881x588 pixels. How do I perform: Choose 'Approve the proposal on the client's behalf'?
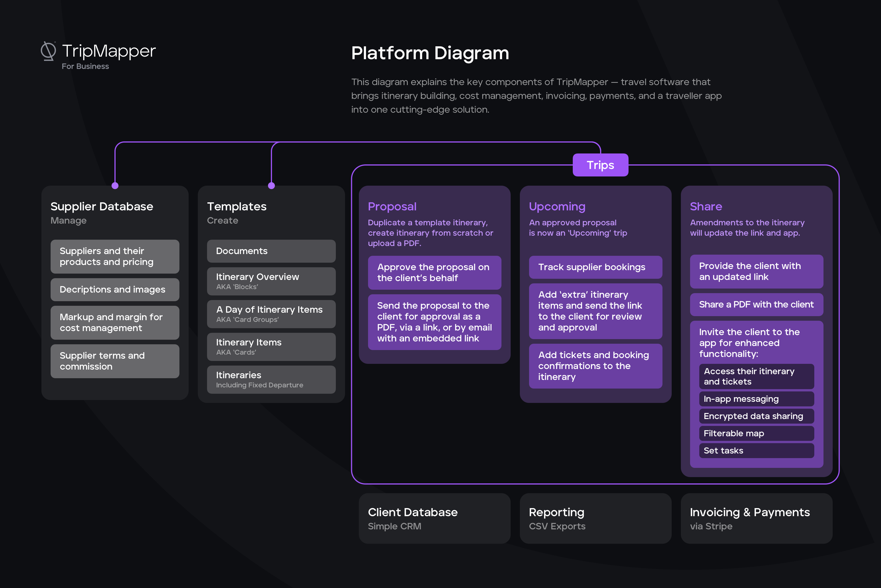[x=434, y=273]
